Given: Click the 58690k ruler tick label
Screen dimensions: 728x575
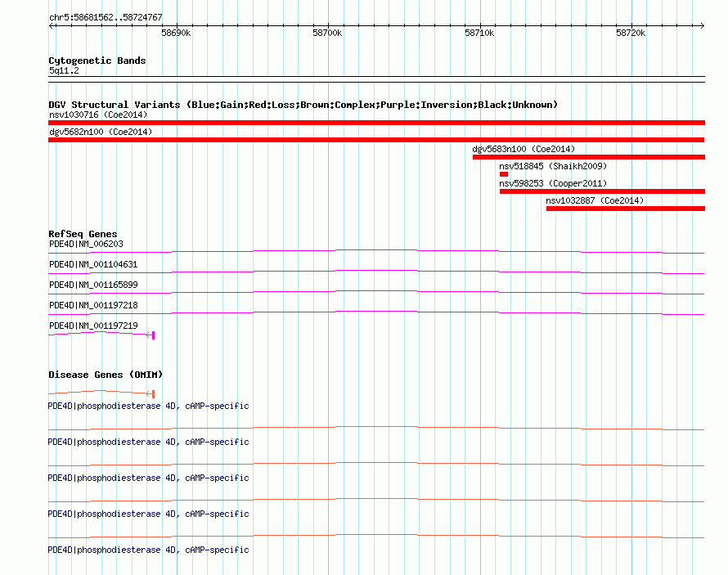Looking at the screenshot, I should pyautogui.click(x=176, y=33).
